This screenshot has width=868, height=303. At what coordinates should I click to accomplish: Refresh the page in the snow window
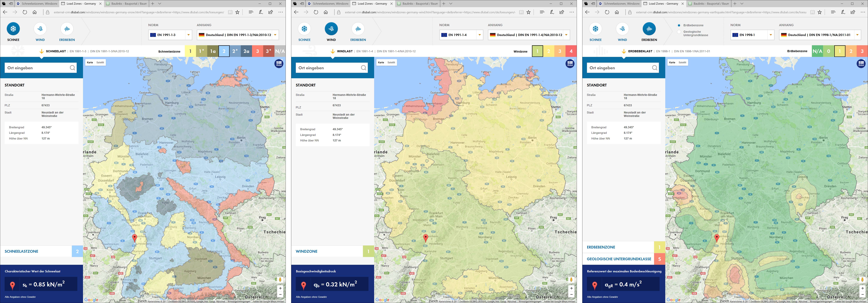coord(25,12)
